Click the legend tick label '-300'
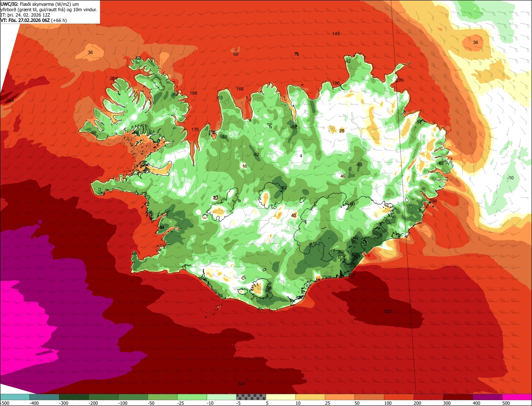 (64, 403)
